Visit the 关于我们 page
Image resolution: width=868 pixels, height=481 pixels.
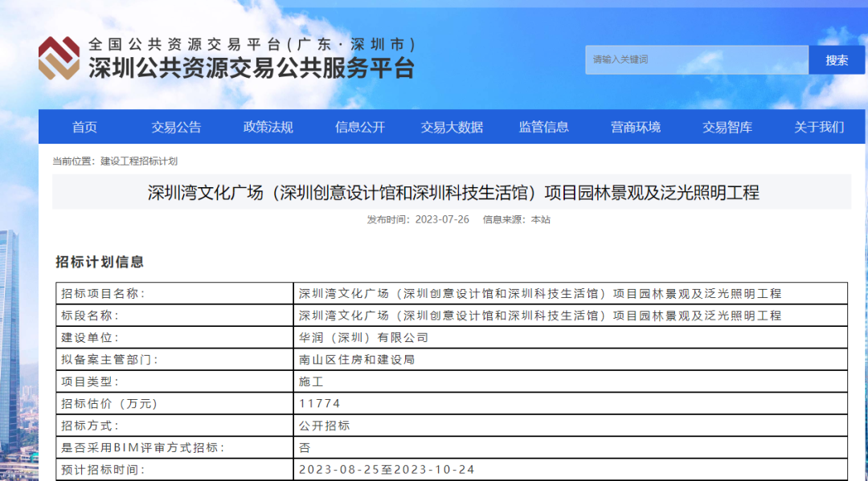click(819, 127)
